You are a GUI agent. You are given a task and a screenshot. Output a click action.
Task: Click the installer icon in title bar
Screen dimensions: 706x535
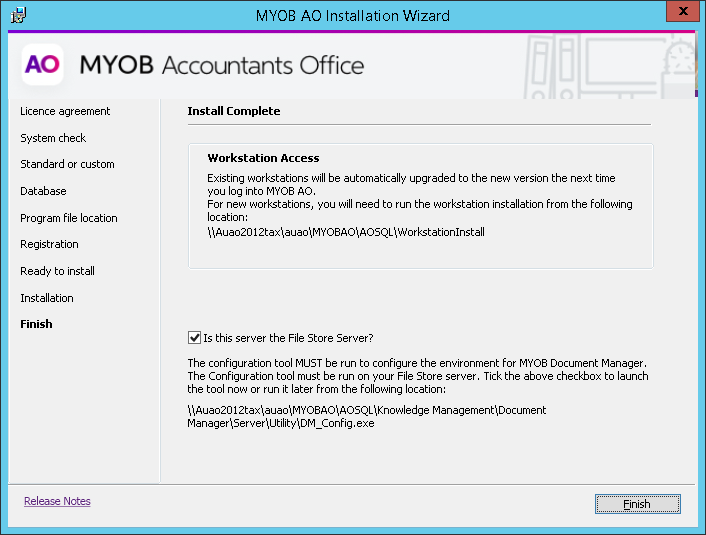17,15
